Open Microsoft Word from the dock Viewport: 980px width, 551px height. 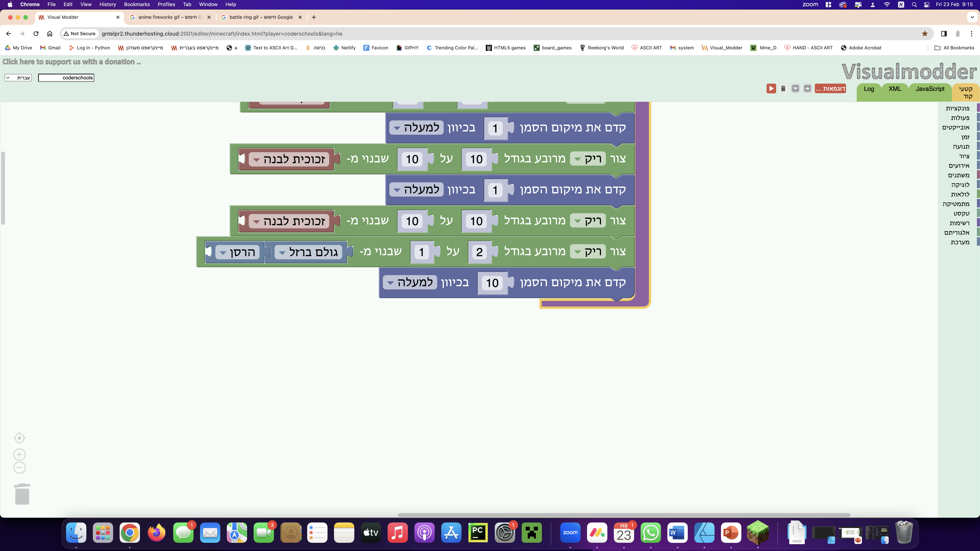coord(677,533)
